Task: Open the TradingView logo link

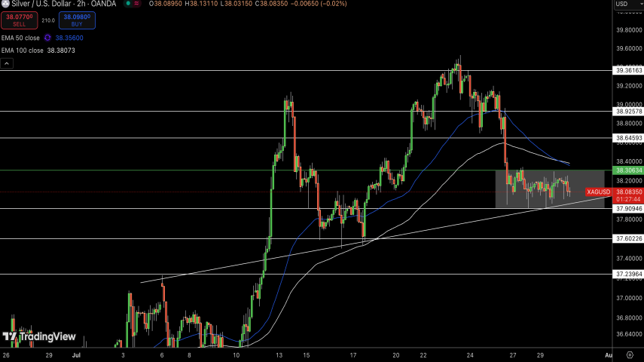Action: (39, 336)
